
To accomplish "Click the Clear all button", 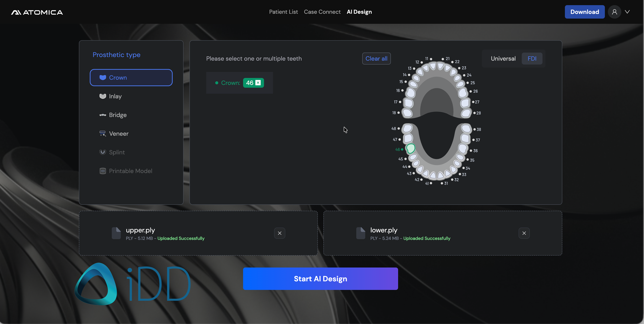I will coord(376,59).
